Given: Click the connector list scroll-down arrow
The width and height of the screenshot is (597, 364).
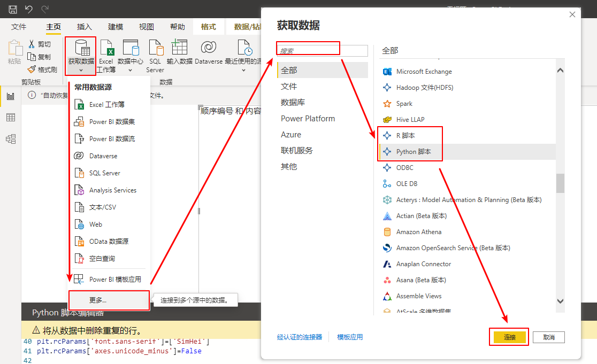Looking at the screenshot, I should click(x=560, y=301).
